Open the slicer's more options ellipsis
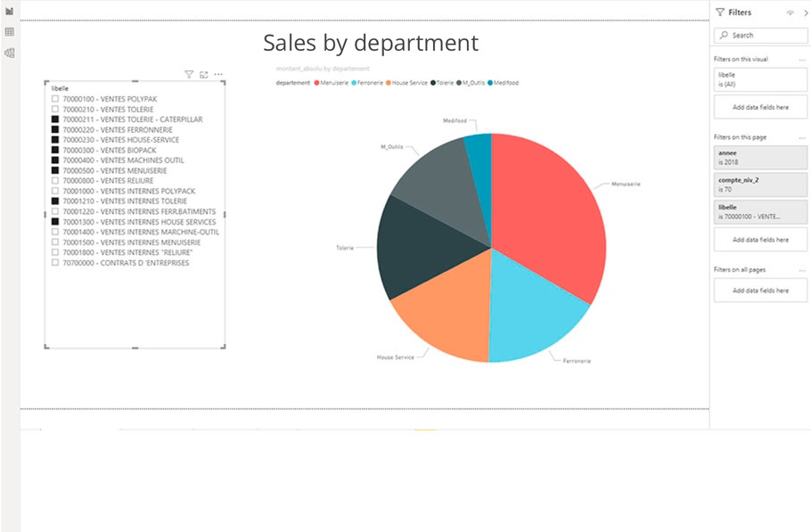The image size is (811, 532). pyautogui.click(x=218, y=75)
